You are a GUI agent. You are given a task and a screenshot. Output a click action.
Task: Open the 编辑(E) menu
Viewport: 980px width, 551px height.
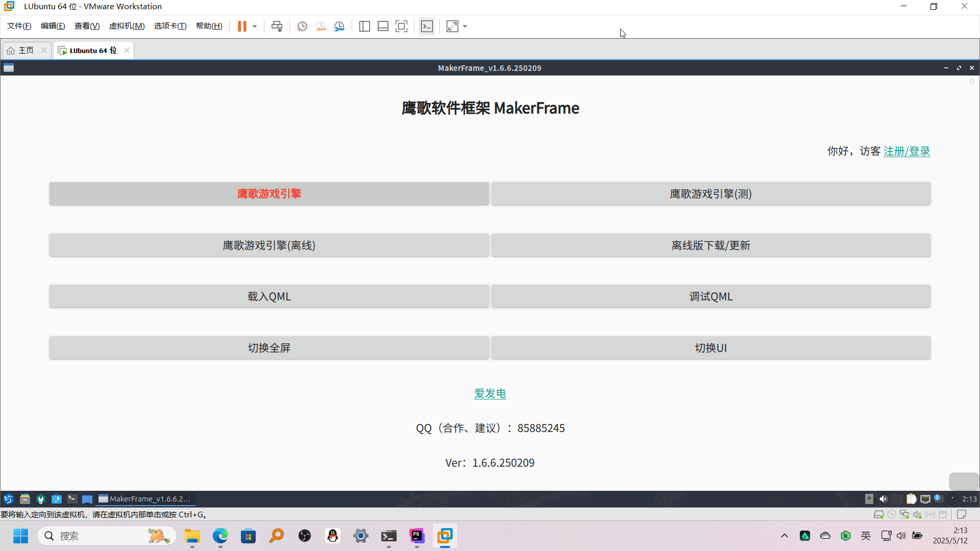53,26
